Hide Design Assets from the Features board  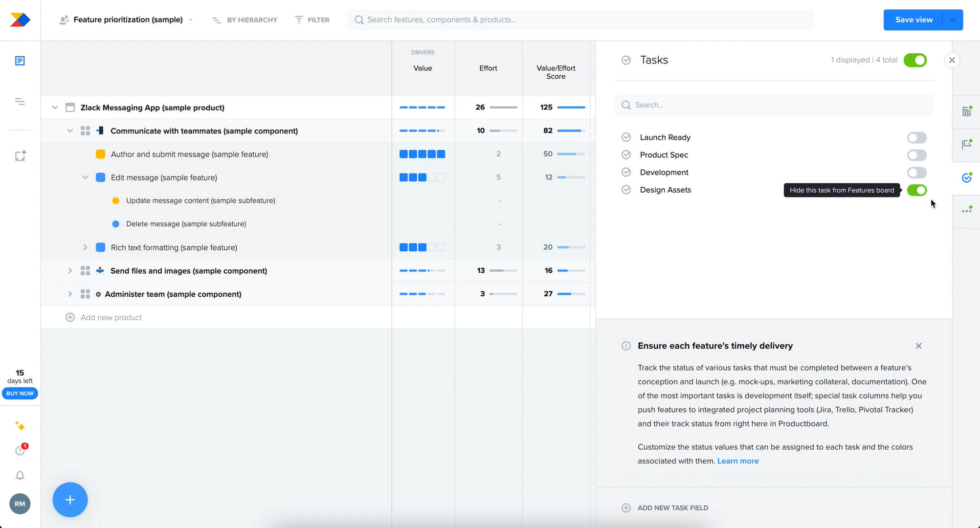pyautogui.click(x=917, y=190)
